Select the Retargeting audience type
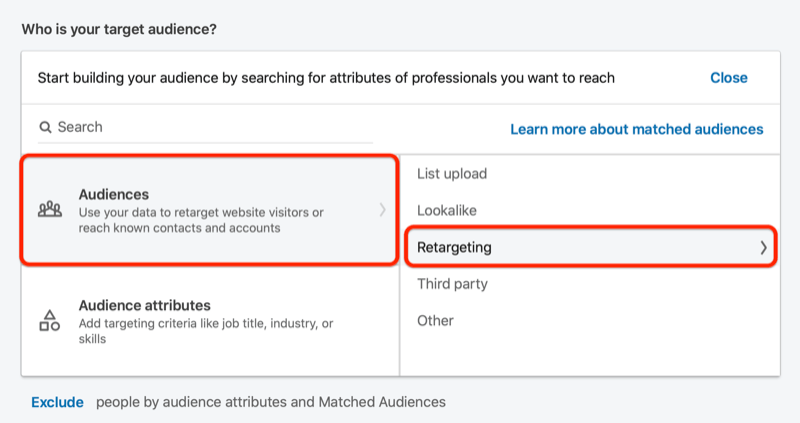Image resolution: width=800 pixels, height=423 pixels. (x=590, y=247)
